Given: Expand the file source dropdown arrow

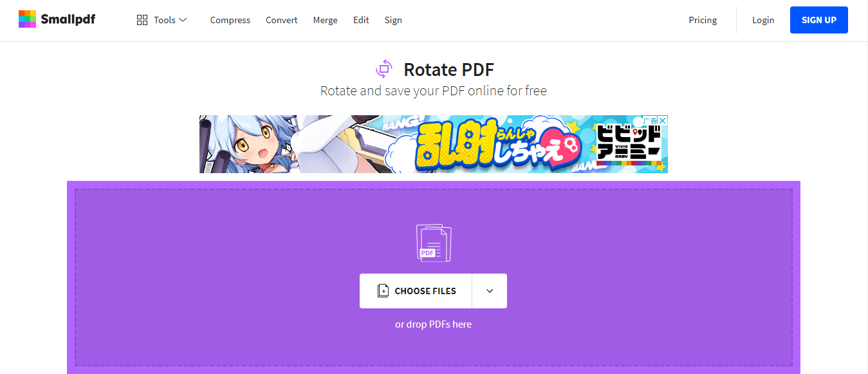Looking at the screenshot, I should 490,291.
